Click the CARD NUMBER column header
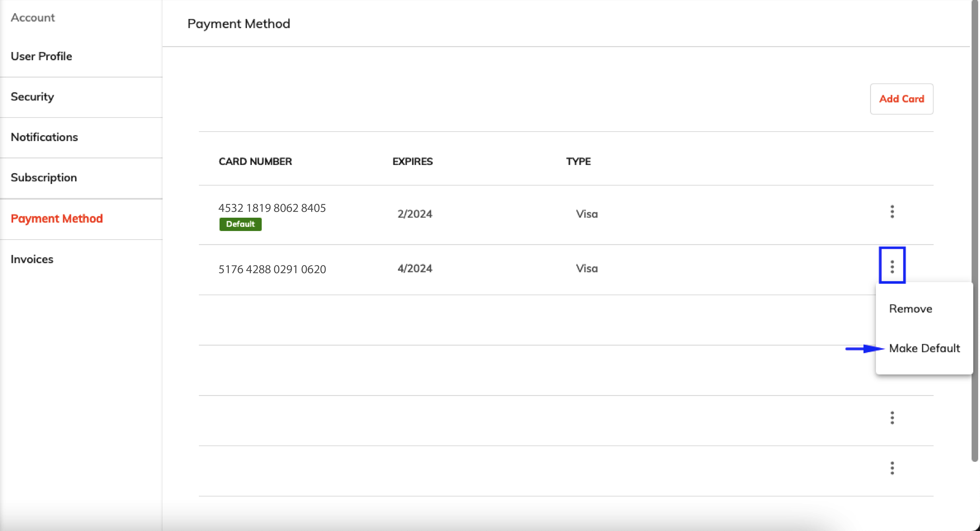Screen dimensions: 980x531 pos(255,161)
